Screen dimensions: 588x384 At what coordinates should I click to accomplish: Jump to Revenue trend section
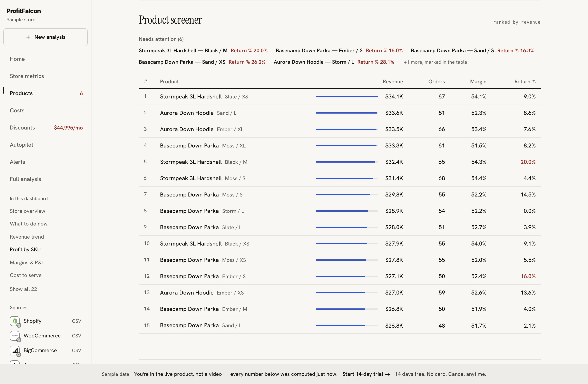27,237
